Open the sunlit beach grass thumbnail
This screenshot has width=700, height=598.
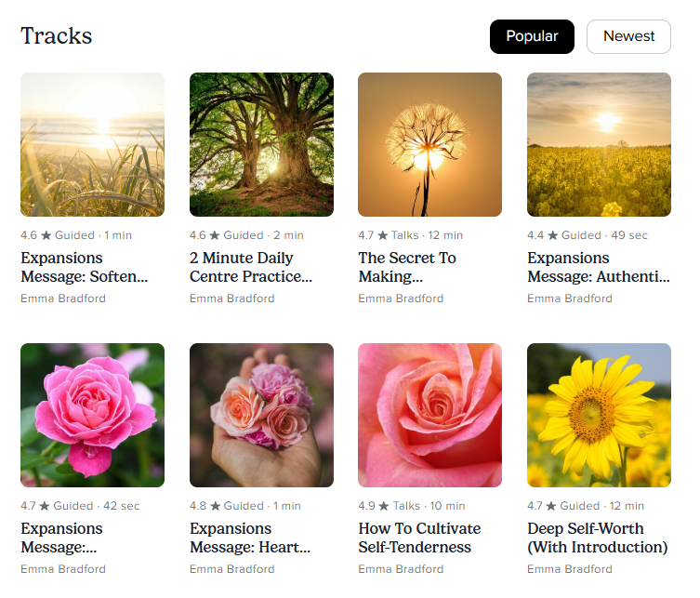[92, 144]
